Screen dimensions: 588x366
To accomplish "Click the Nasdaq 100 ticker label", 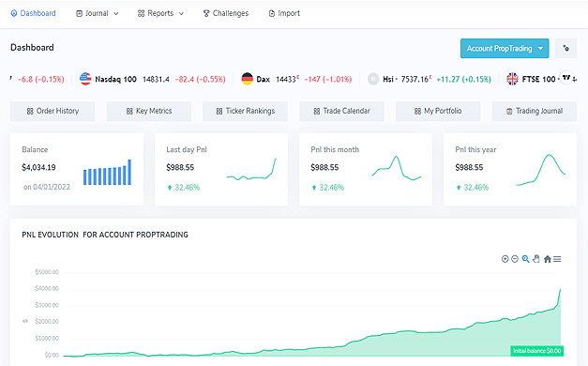I will pos(115,79).
